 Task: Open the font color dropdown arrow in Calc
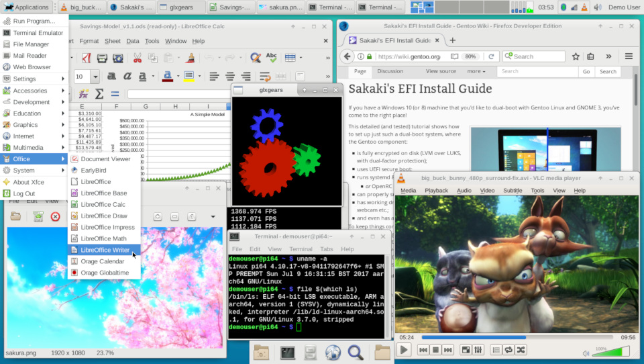coord(178,76)
